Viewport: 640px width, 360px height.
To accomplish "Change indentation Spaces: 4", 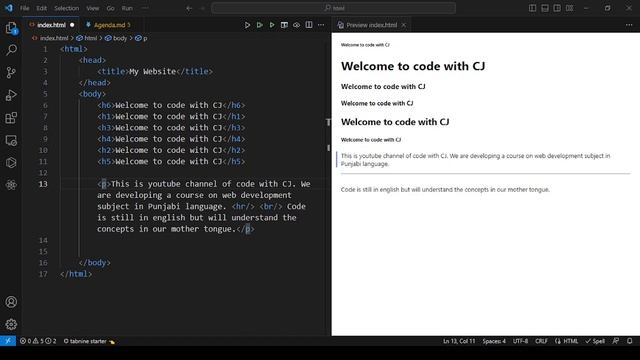I will 494,341.
